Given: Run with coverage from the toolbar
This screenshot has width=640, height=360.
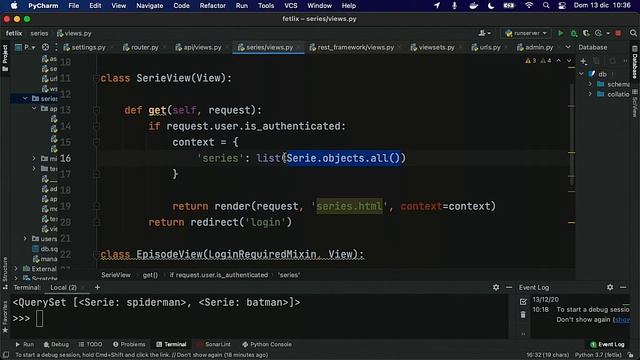Looking at the screenshot, I should pos(586,33).
